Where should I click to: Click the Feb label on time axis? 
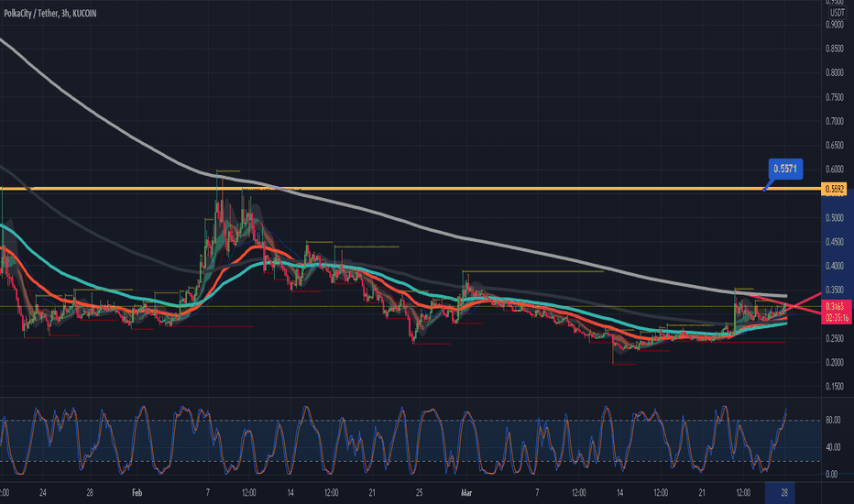137,493
